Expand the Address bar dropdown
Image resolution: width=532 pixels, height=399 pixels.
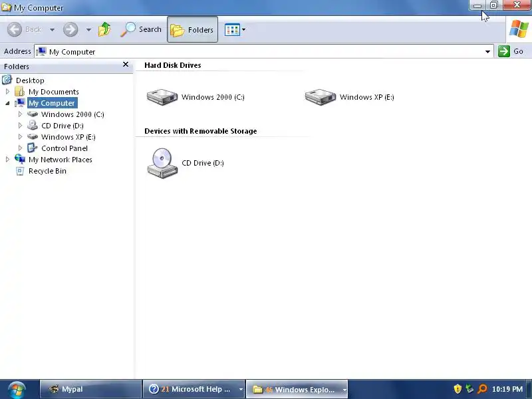click(x=487, y=52)
